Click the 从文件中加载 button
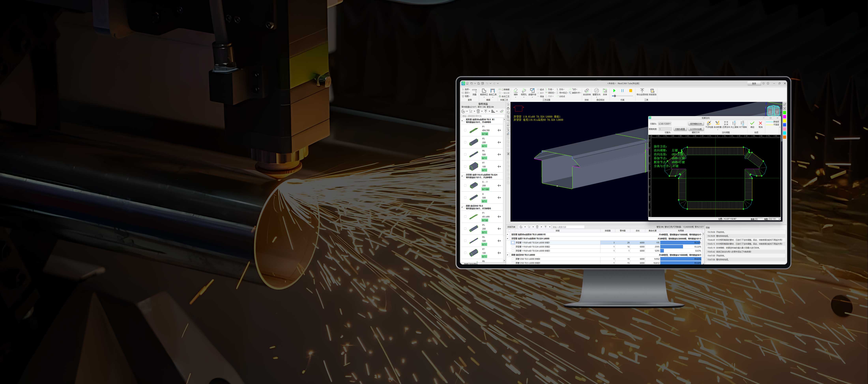The image size is (868, 384). (x=696, y=129)
